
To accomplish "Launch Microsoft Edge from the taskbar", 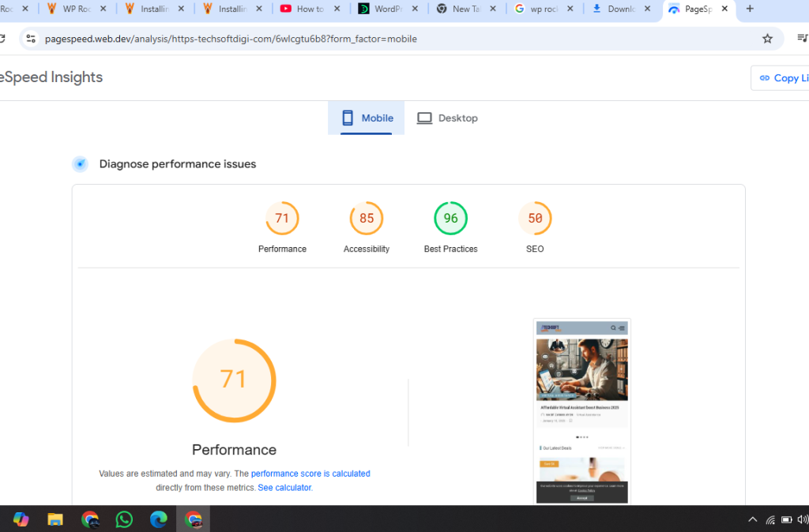I will [159, 519].
